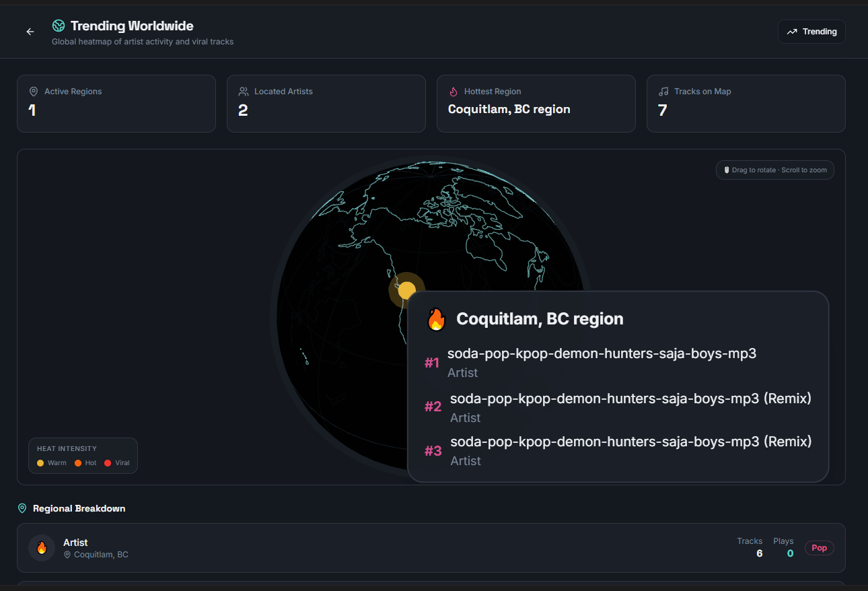The height and width of the screenshot is (591, 868).
Task: Click the back arrow icon
Action: [30, 32]
